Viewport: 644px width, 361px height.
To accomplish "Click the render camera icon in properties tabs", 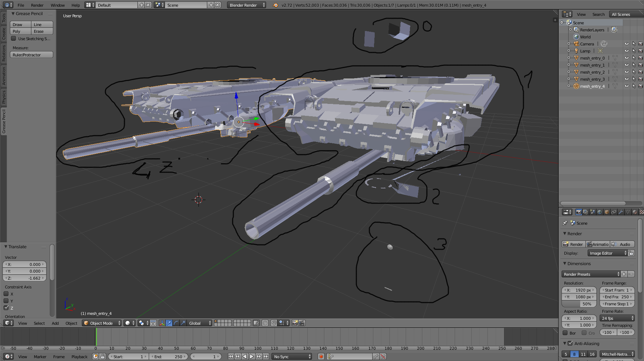I will click(578, 212).
